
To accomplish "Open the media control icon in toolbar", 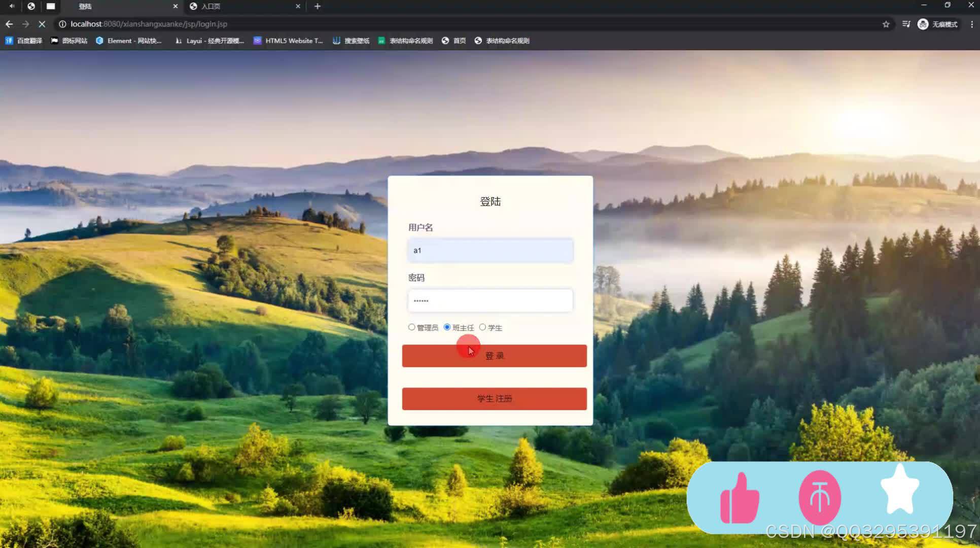I will 906,24.
